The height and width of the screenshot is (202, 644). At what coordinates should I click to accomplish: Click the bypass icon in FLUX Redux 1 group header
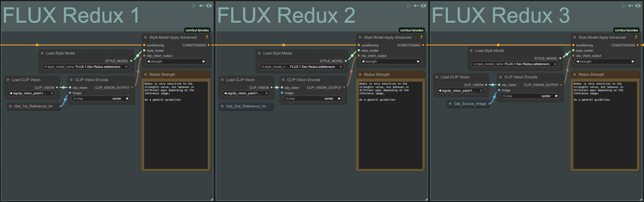coord(201,6)
